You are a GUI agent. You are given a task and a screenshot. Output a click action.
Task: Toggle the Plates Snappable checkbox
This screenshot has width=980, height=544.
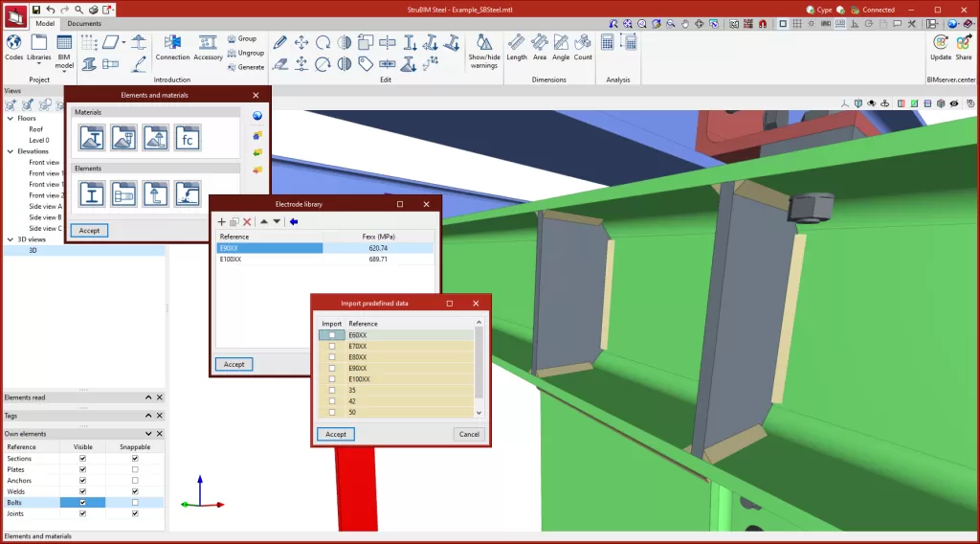point(135,469)
